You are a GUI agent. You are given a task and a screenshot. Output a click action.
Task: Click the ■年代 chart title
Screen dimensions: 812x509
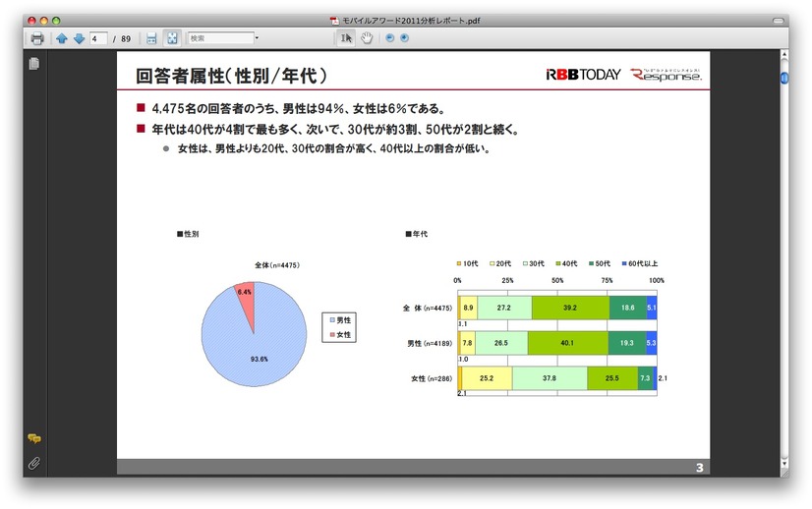[417, 234]
